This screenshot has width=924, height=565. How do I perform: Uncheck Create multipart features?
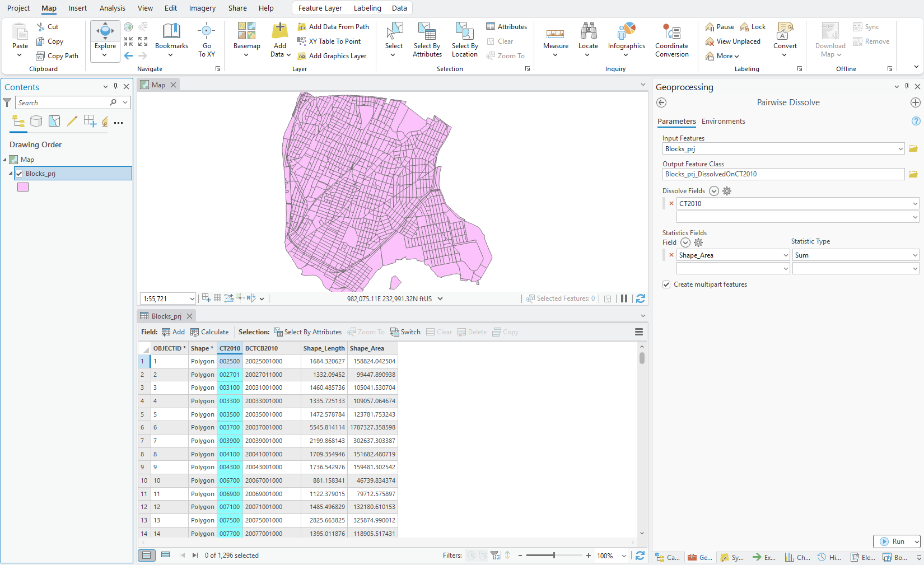point(666,284)
